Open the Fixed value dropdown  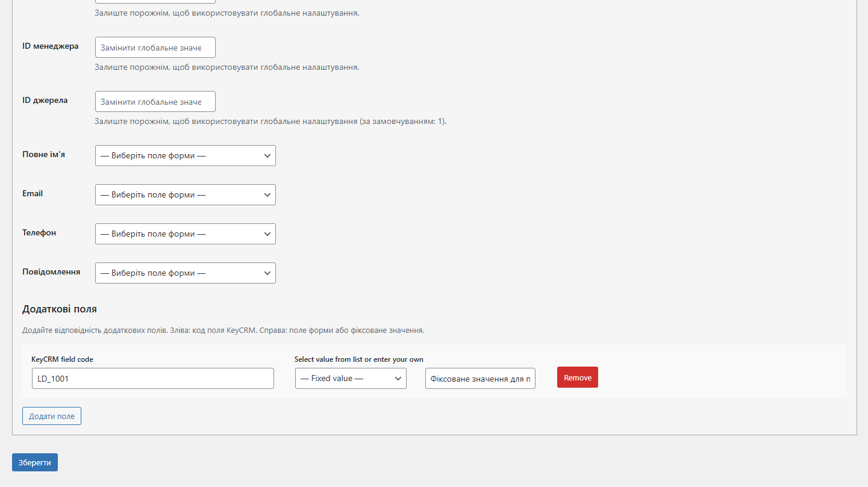351,379
